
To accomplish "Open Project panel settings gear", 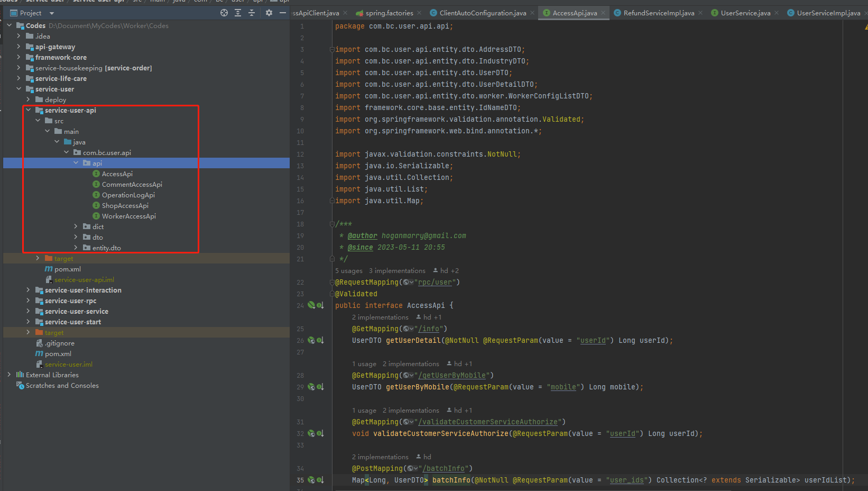I will (269, 13).
